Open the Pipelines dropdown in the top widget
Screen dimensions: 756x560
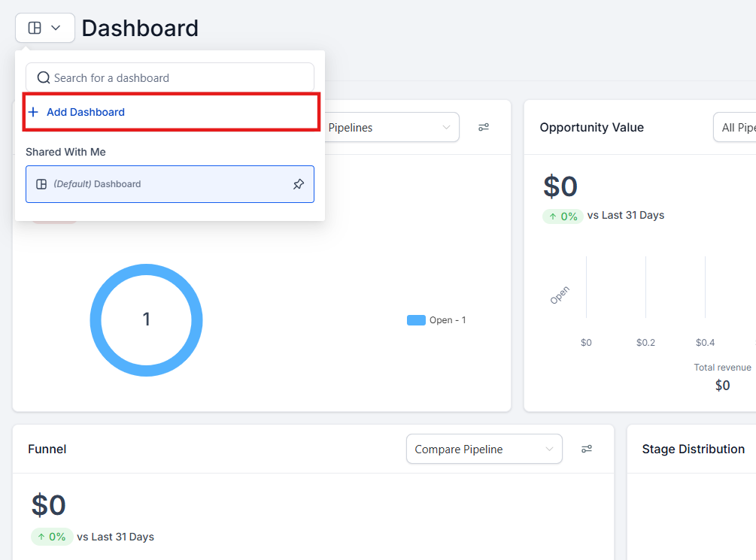click(x=391, y=128)
